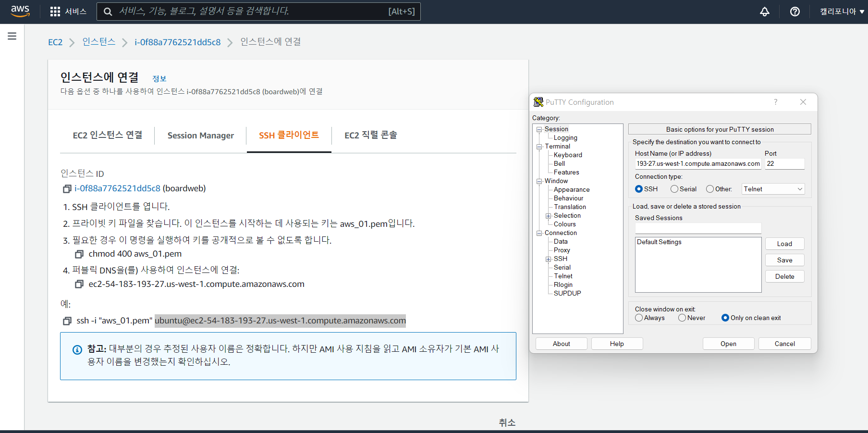Open the hamburger side navigation menu
868x433 pixels.
[x=12, y=36]
